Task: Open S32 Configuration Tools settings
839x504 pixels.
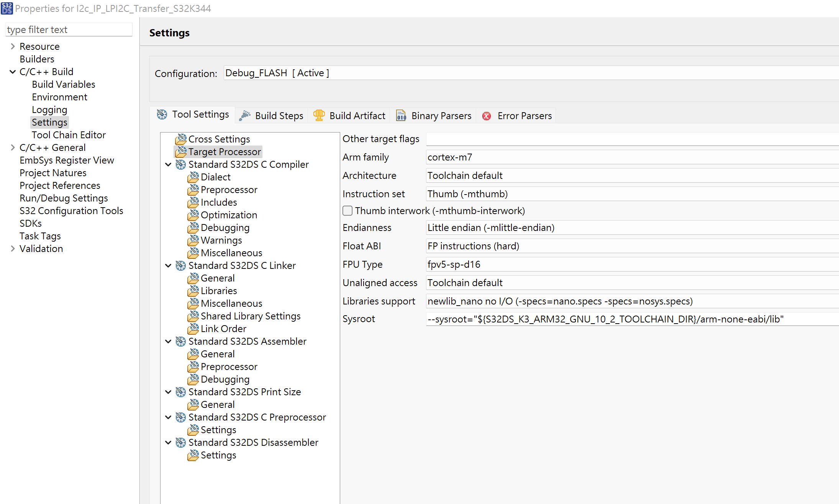Action: [x=71, y=211]
